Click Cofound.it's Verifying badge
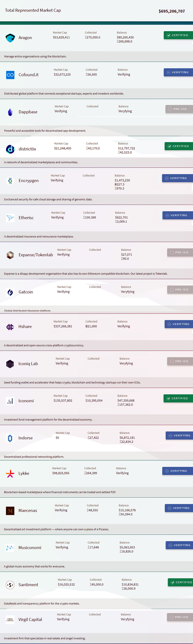 point(178,72)
